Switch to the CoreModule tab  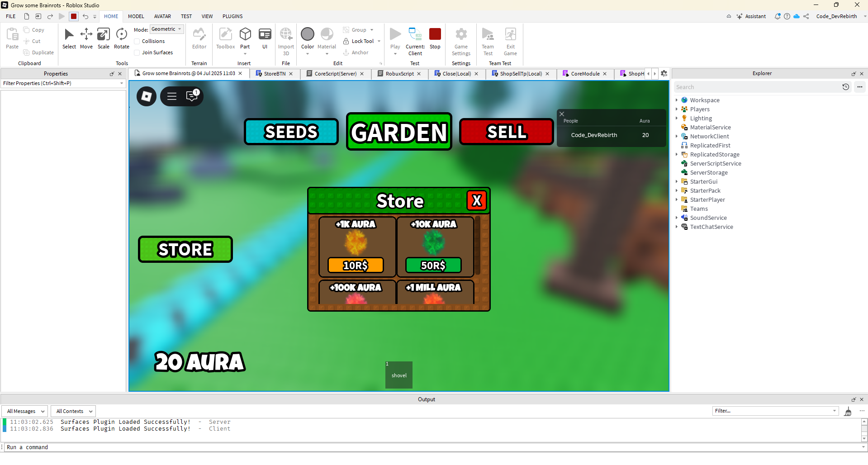point(585,74)
